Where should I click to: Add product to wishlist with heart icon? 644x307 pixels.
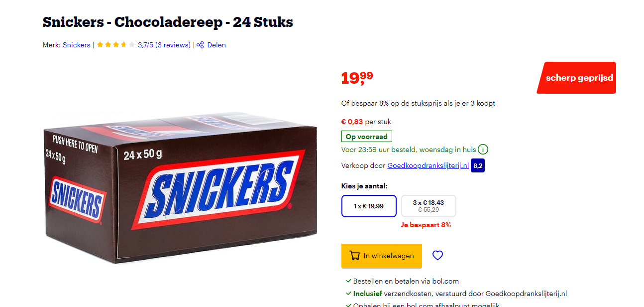[437, 256]
